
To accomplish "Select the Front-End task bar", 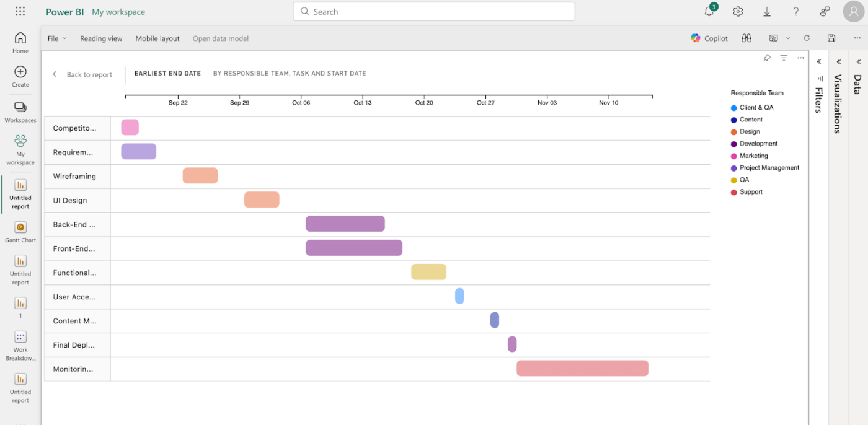I will point(354,248).
